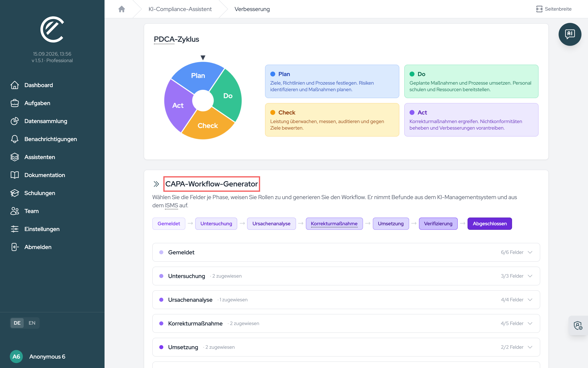
Task: Expand the Untersuchung phase chevron
Action: click(x=530, y=276)
